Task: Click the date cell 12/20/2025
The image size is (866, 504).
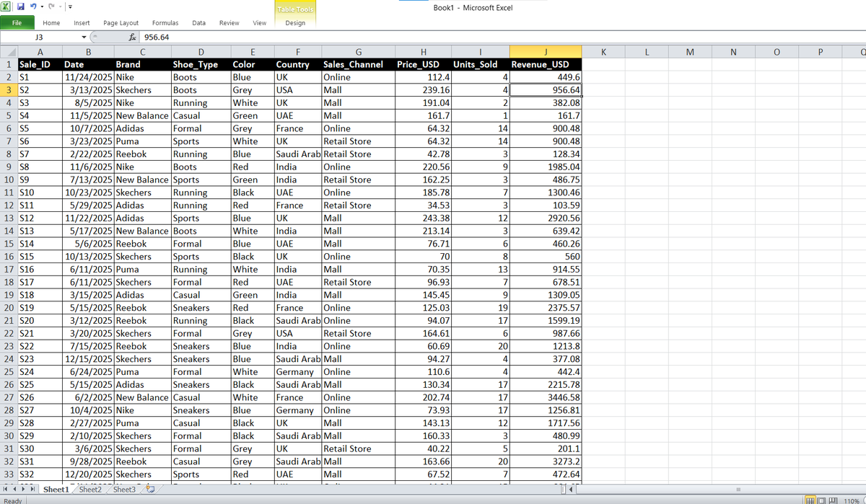Action: (88, 474)
